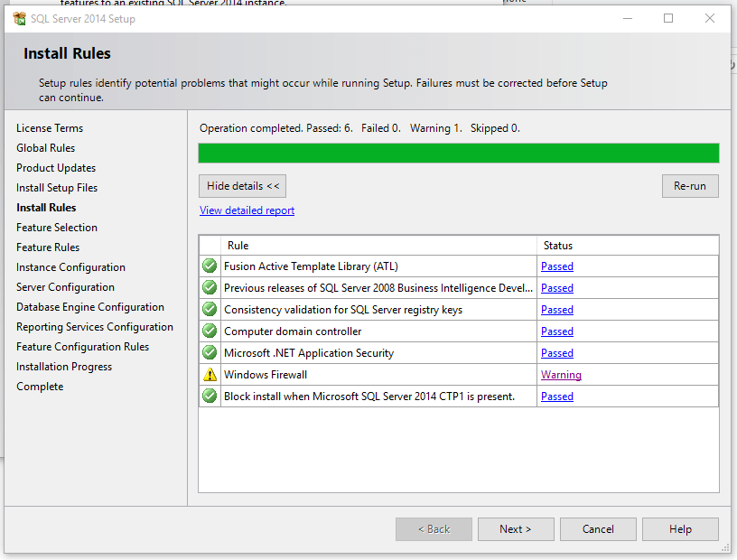Select Complete step in sidebar
This screenshot has height=560, width=737.
pos(40,386)
